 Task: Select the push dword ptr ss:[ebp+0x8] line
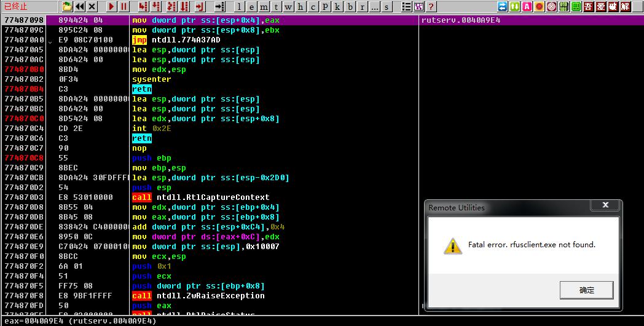coord(198,286)
